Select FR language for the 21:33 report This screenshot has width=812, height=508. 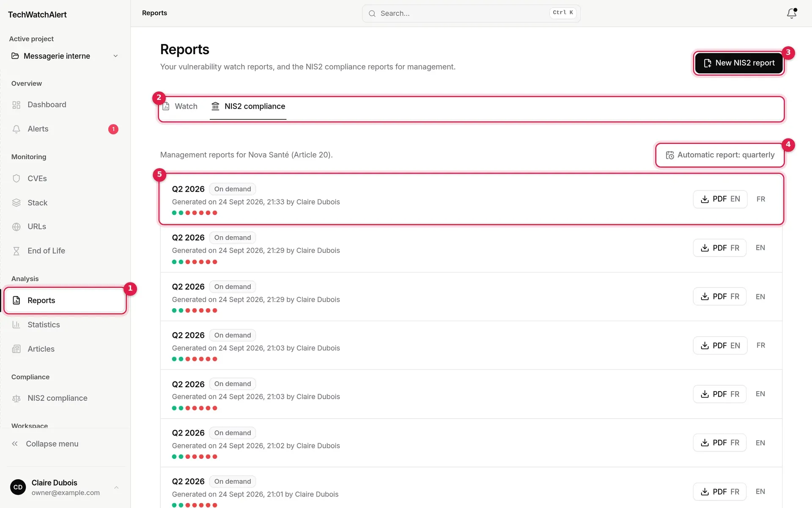(x=761, y=199)
